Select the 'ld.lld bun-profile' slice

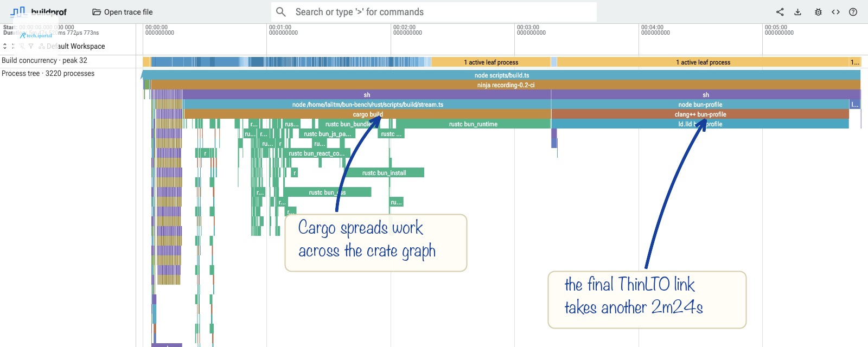point(700,124)
